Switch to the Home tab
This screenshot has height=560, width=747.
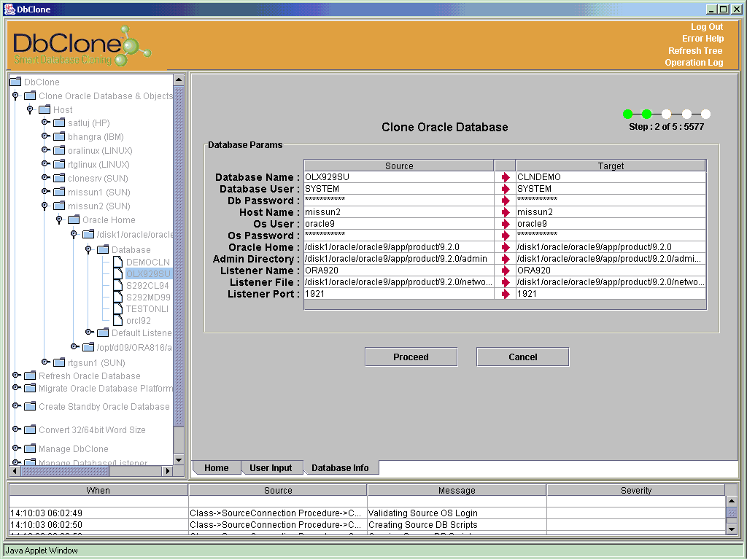click(216, 468)
